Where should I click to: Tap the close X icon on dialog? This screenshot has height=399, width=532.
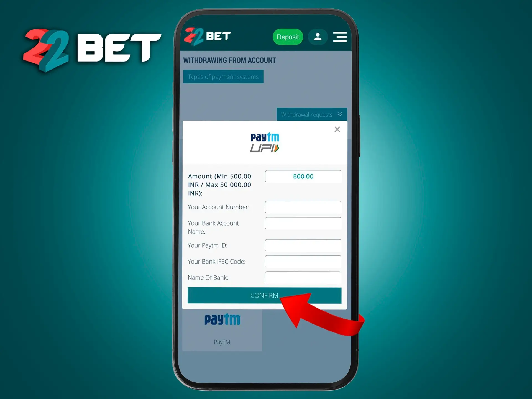coord(337,129)
